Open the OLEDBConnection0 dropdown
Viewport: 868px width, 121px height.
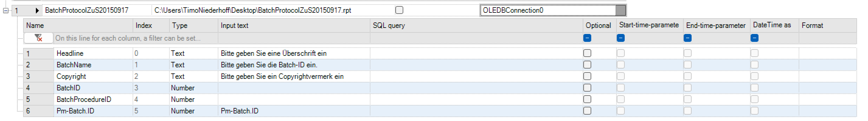tap(621, 10)
